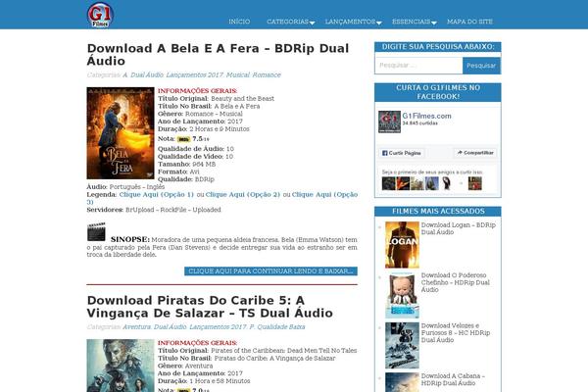Open Download Logan – BDRip Dual Áudio
This screenshot has height=392, width=588.
[459, 228]
